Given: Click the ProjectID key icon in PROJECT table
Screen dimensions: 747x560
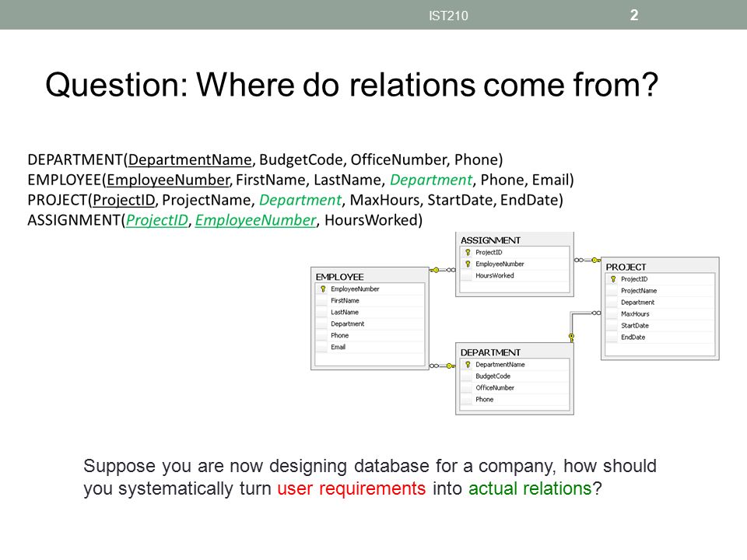Looking at the screenshot, I should tap(613, 279).
